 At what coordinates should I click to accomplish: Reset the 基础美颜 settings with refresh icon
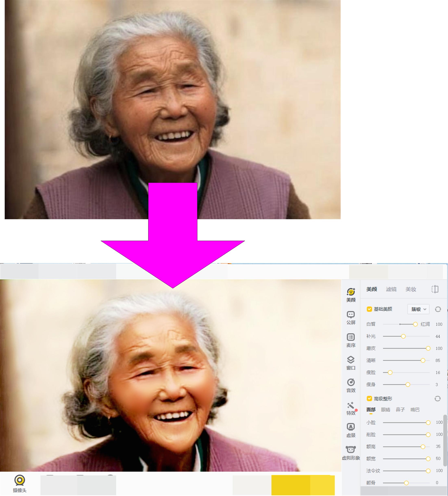click(438, 309)
